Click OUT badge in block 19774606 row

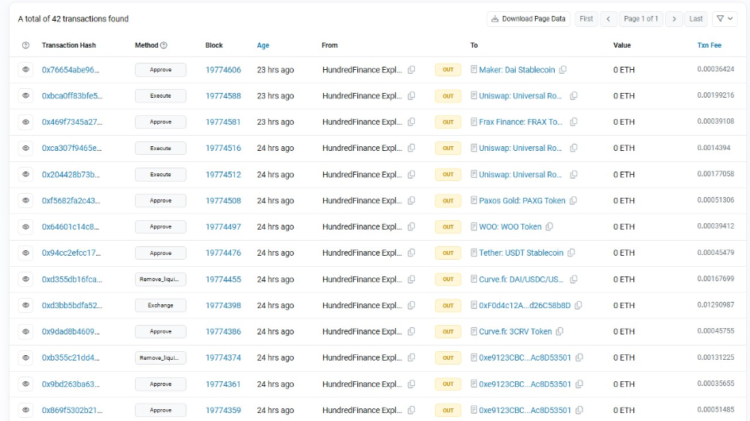[448, 70]
